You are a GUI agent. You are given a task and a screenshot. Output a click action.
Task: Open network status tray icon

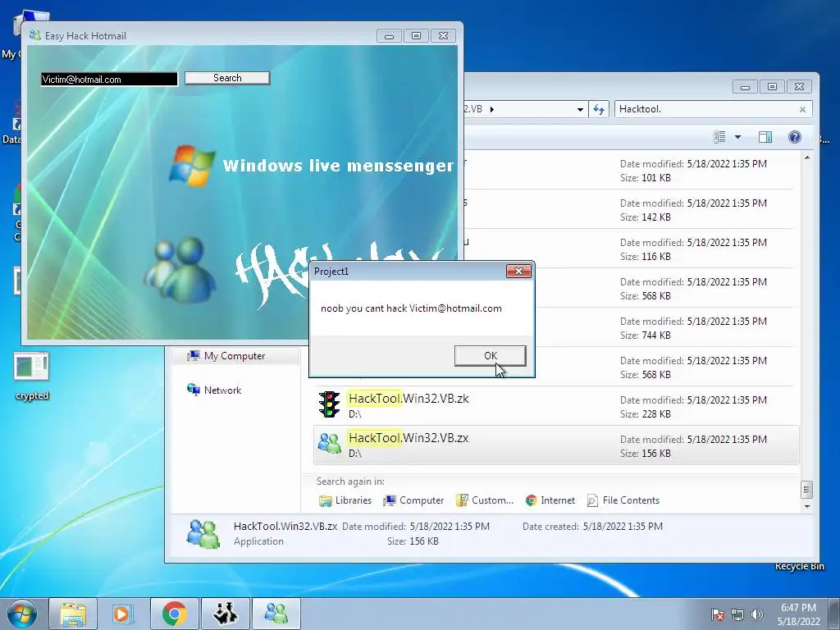(x=737, y=614)
